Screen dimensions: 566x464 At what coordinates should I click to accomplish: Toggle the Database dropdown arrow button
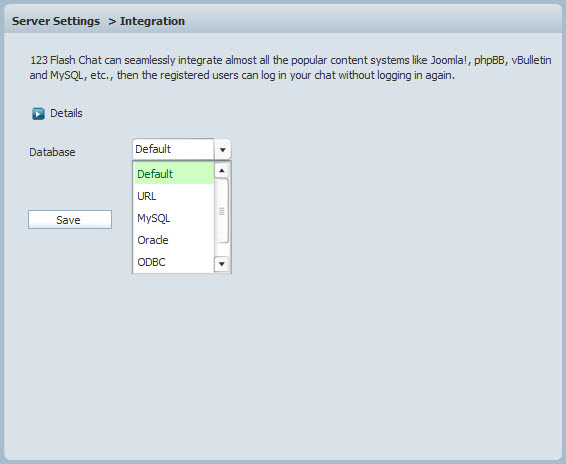pos(223,149)
